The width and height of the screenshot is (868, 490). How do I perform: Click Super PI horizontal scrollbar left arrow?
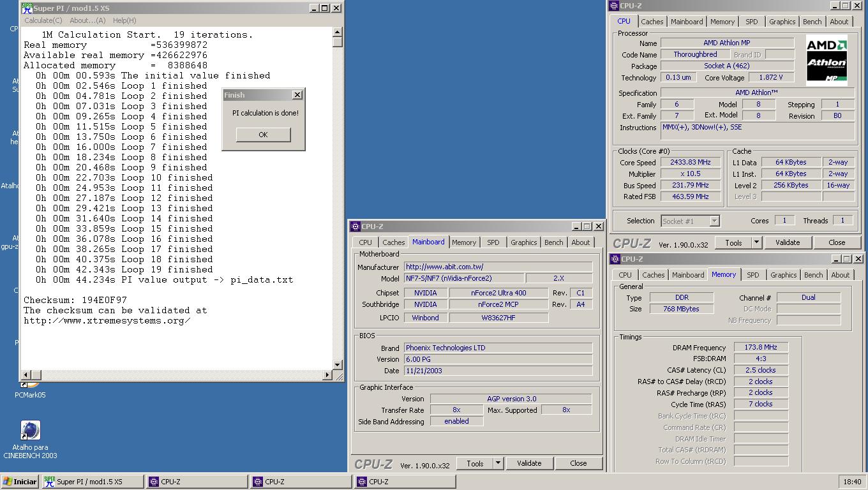26,375
